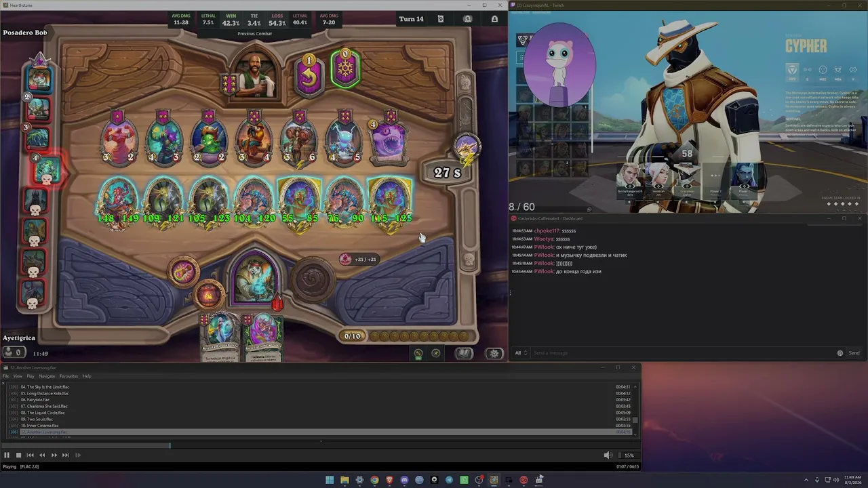This screenshot has height=488, width=868.
Task: Select your 105/123 board minion
Action: [x=209, y=202]
